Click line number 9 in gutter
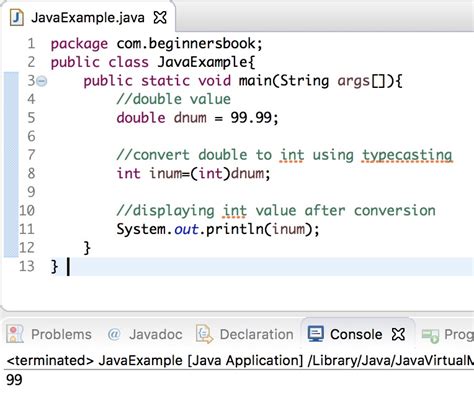The height and width of the screenshot is (406, 474). [x=31, y=192]
